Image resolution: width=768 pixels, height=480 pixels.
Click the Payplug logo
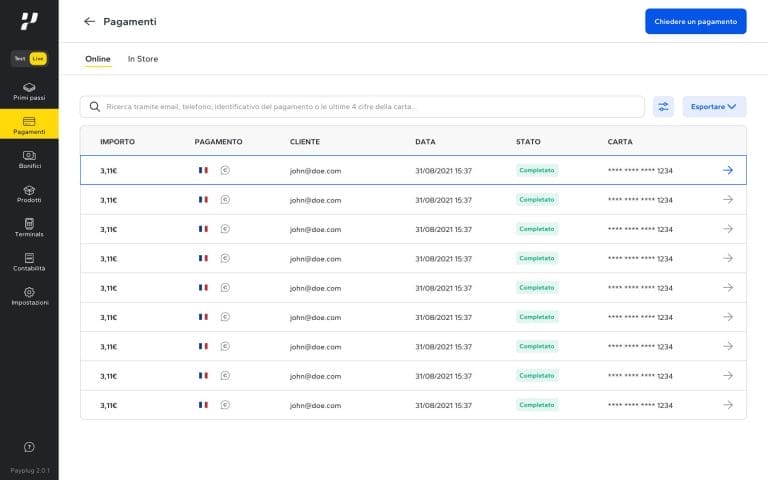29,21
